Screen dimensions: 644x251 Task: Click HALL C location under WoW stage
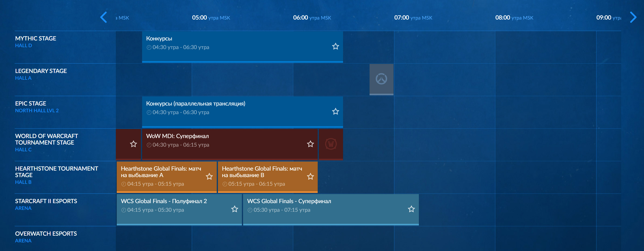click(x=23, y=150)
